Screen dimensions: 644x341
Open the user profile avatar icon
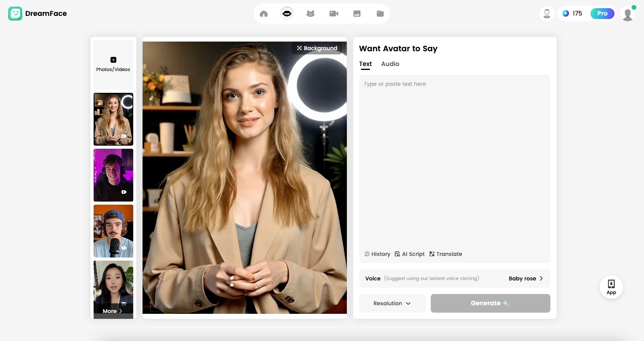(x=628, y=14)
